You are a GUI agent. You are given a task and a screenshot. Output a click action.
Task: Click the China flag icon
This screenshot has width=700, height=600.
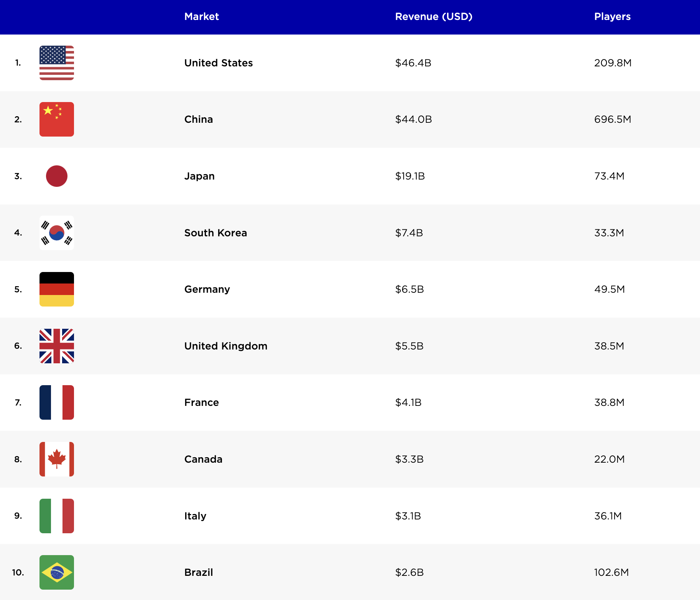pyautogui.click(x=57, y=119)
